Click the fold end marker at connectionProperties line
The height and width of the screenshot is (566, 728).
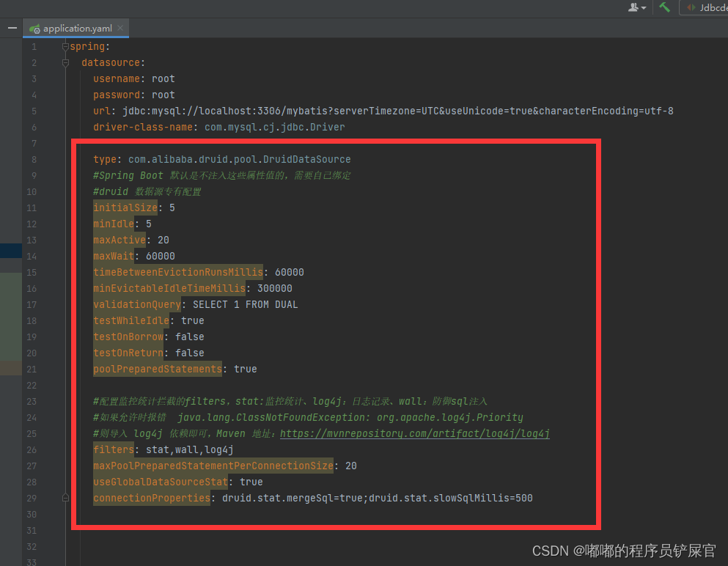[65, 498]
